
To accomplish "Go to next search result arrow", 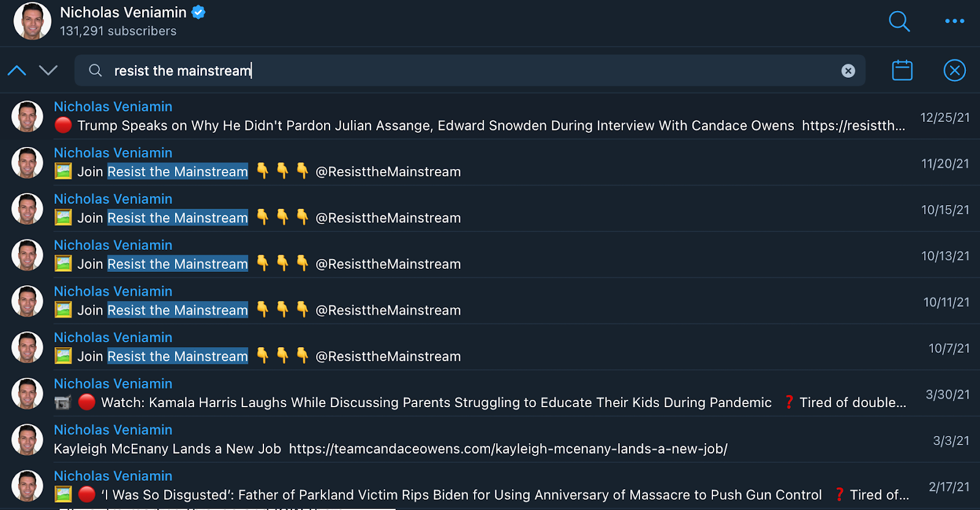I will click(x=48, y=70).
